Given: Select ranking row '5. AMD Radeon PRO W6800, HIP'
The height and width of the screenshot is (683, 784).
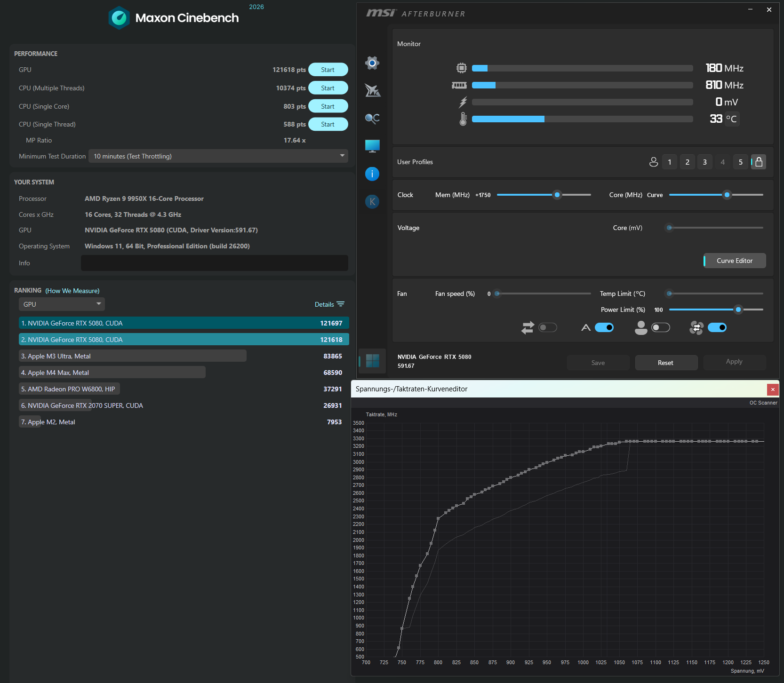Looking at the screenshot, I should click(184, 389).
